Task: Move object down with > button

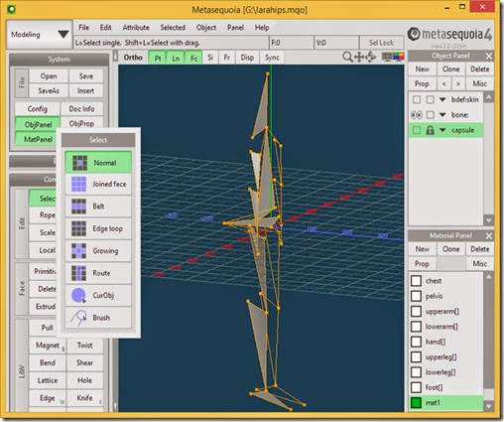Action: coord(458,83)
